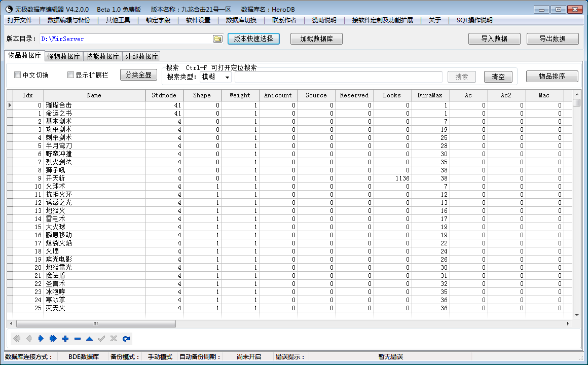The image size is (588, 365).
Task: Click 清空 button
Action: [498, 77]
